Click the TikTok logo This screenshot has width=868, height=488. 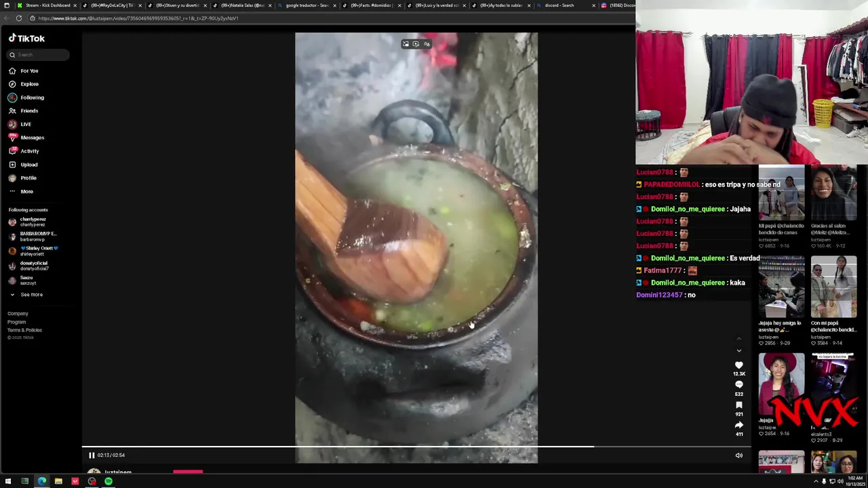point(26,39)
